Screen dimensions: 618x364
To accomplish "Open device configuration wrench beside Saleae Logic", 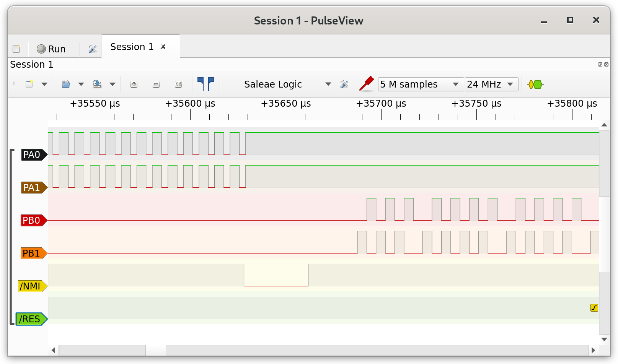I will pyautogui.click(x=344, y=84).
